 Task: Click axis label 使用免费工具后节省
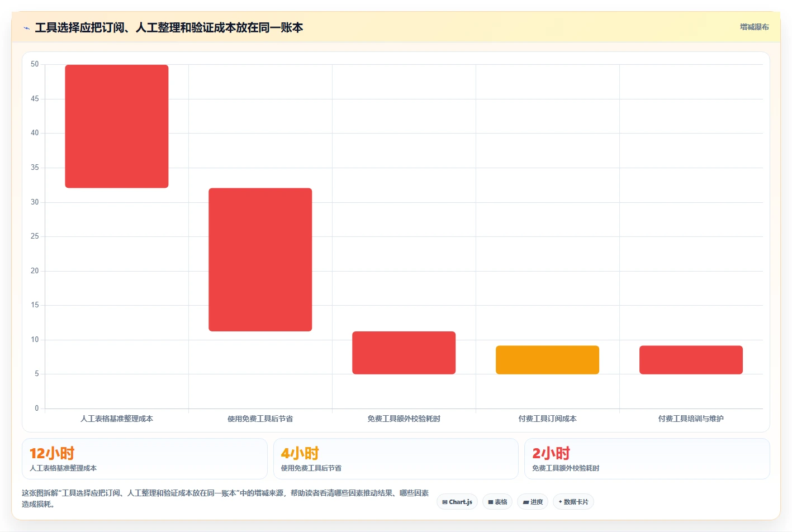click(260, 419)
